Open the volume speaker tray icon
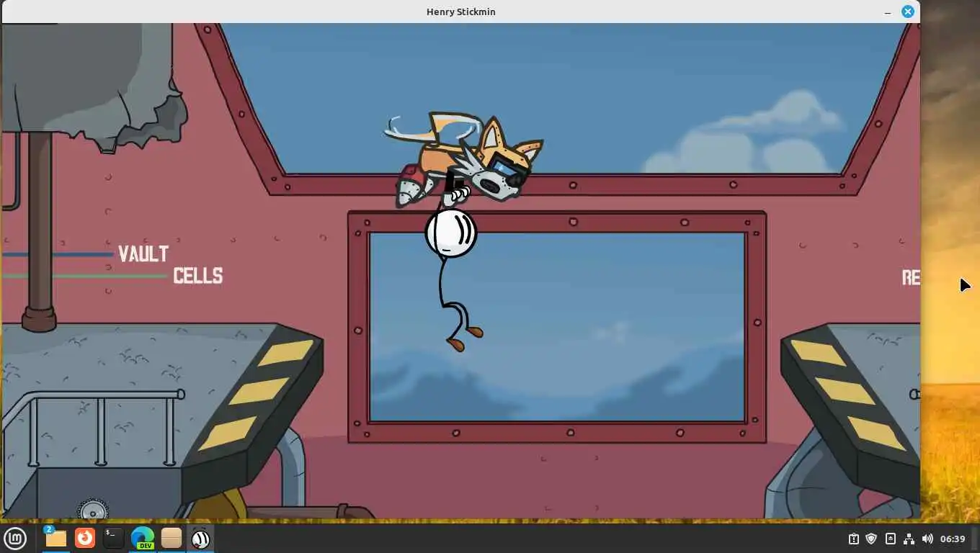980x553 pixels. pos(927,539)
